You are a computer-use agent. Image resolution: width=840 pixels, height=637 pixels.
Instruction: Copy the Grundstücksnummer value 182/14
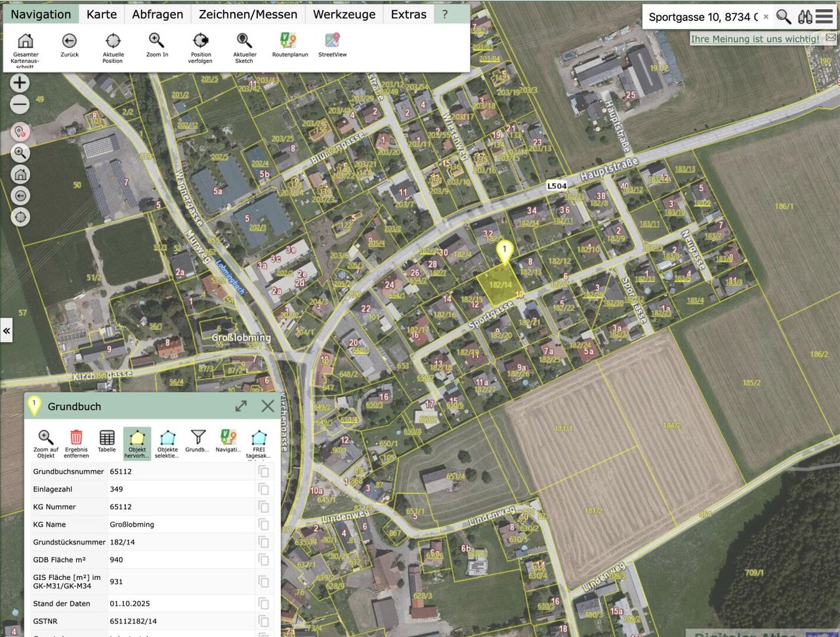(263, 542)
